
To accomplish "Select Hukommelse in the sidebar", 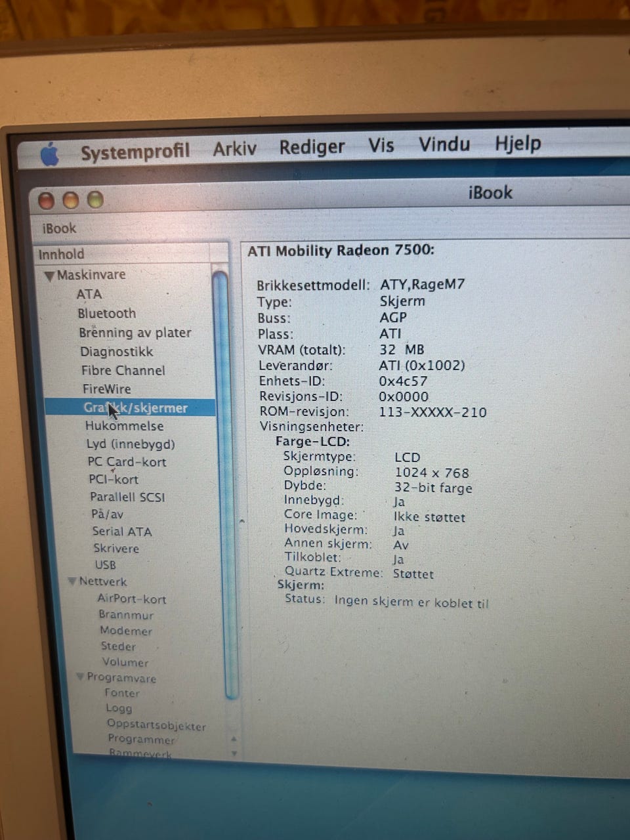I will 124,425.
